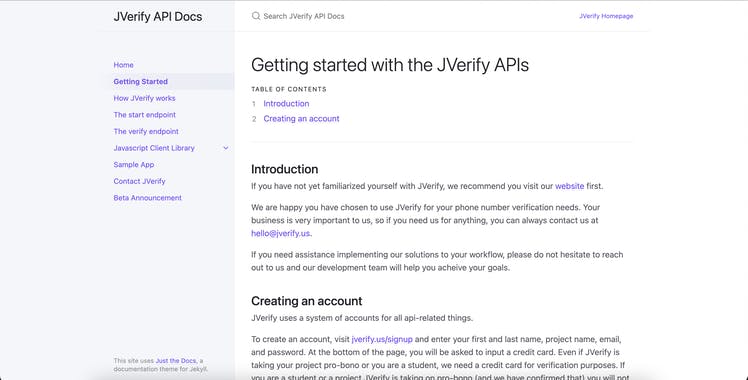The height and width of the screenshot is (380, 748).
Task: Click the hello@jverify.us email link
Action: [x=280, y=233]
